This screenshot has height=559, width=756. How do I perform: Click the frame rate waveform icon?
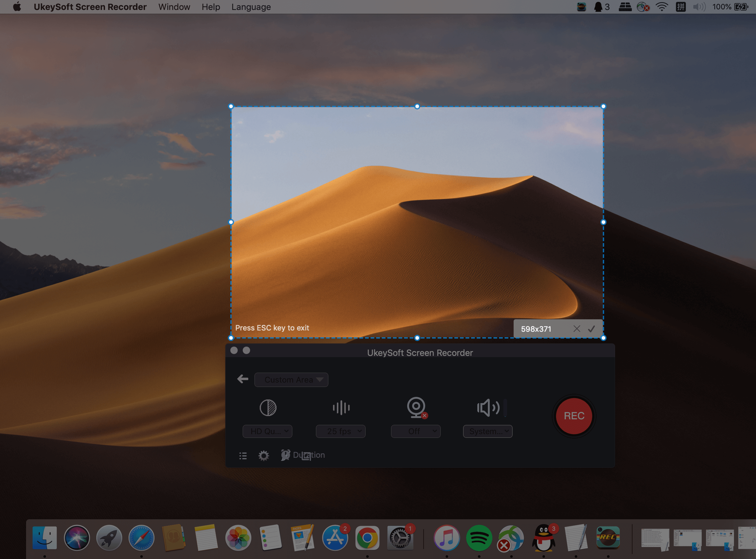(x=341, y=407)
